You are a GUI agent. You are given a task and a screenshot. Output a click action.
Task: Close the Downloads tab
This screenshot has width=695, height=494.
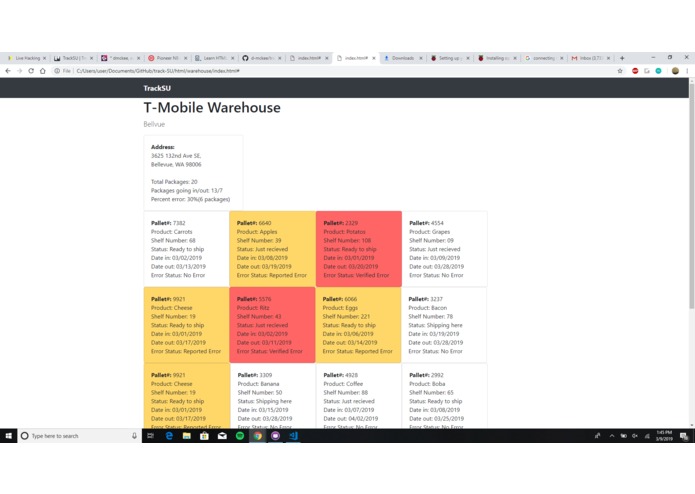click(421, 58)
